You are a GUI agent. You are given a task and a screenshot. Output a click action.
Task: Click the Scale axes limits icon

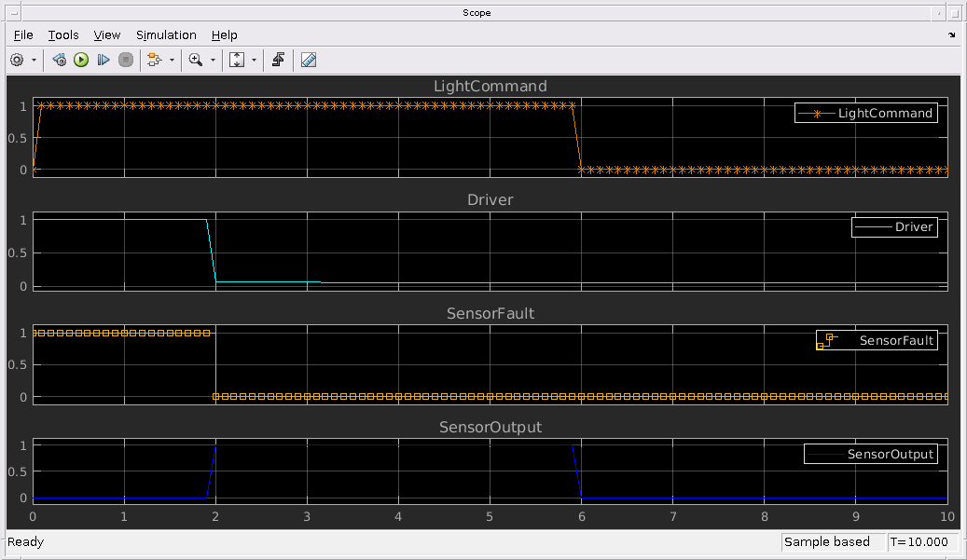(237, 60)
